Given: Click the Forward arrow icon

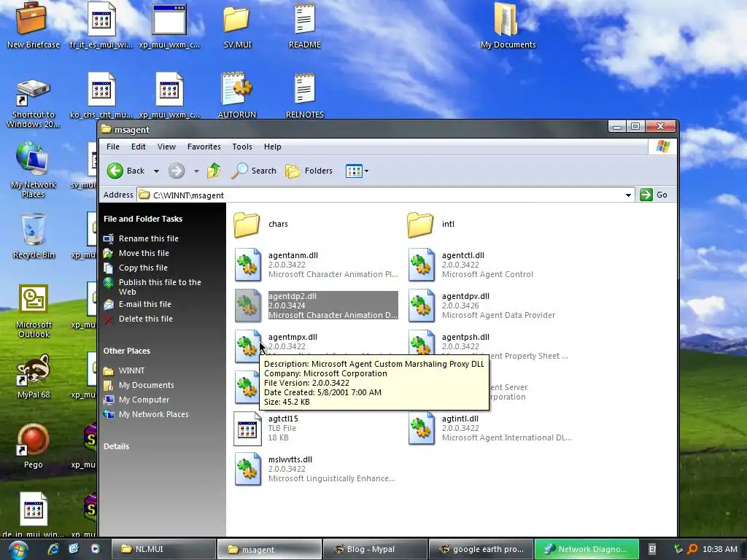Looking at the screenshot, I should (177, 171).
